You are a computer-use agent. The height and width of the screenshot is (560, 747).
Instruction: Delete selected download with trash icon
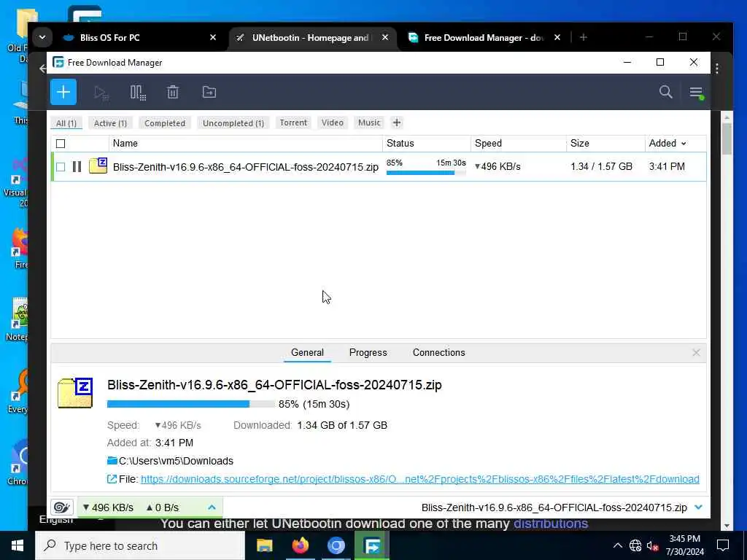point(173,92)
